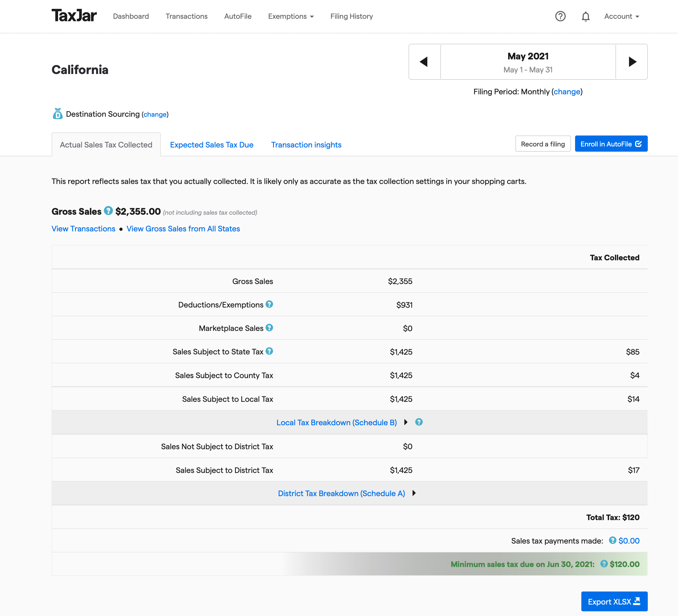The height and width of the screenshot is (616, 678).
Task: Open the help question mark in navbar
Action: pyautogui.click(x=560, y=16)
